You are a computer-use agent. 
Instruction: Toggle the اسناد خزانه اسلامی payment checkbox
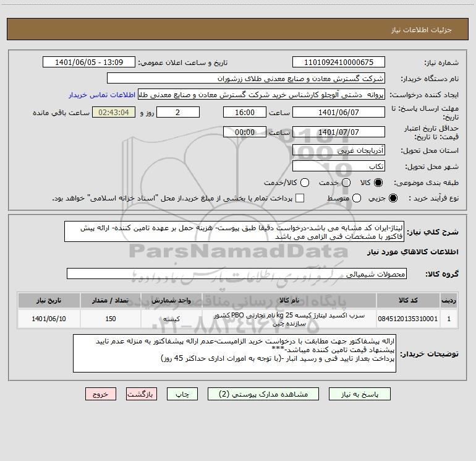pos(300,198)
